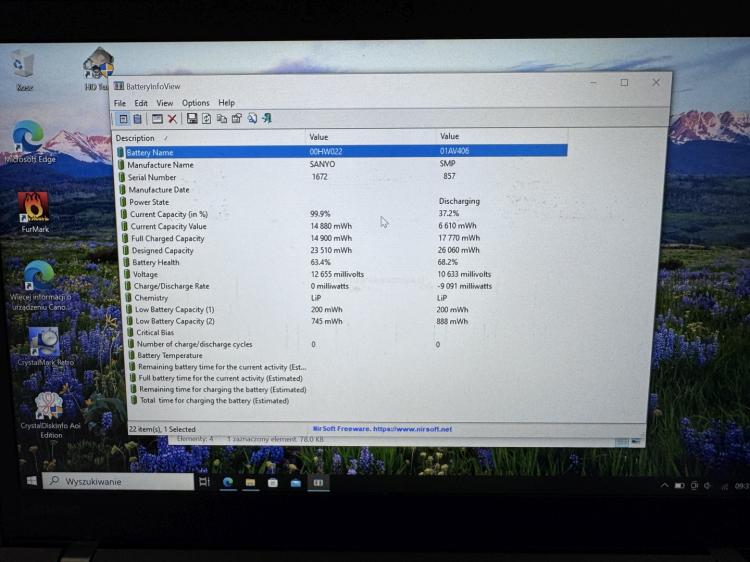Image resolution: width=750 pixels, height=562 pixels.
Task: Open the NirSoft Freeware website link
Action: coord(382,429)
